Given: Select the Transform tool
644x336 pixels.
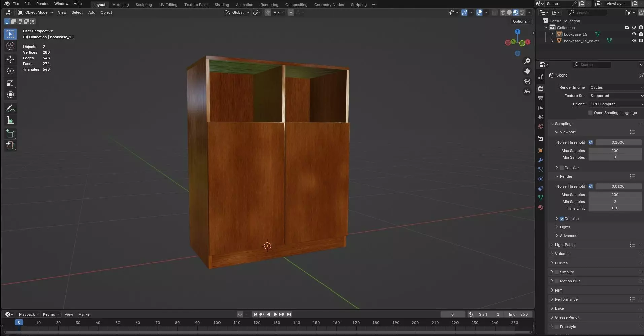Looking at the screenshot, I should pyautogui.click(x=10, y=95).
